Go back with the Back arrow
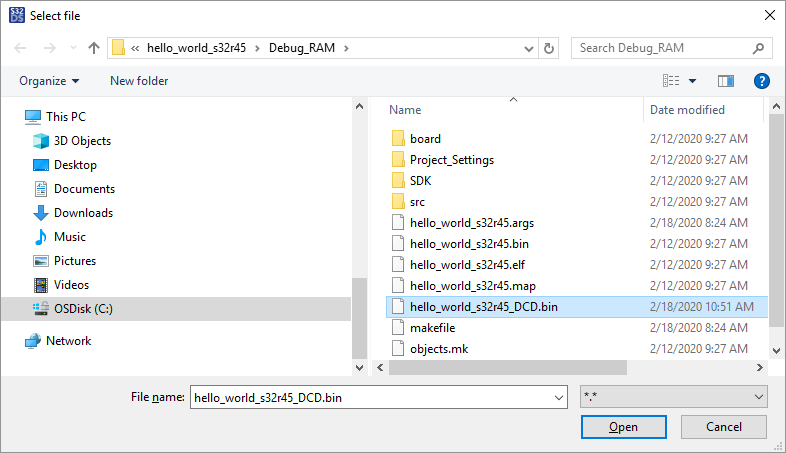The width and height of the screenshot is (786, 453). tap(21, 48)
